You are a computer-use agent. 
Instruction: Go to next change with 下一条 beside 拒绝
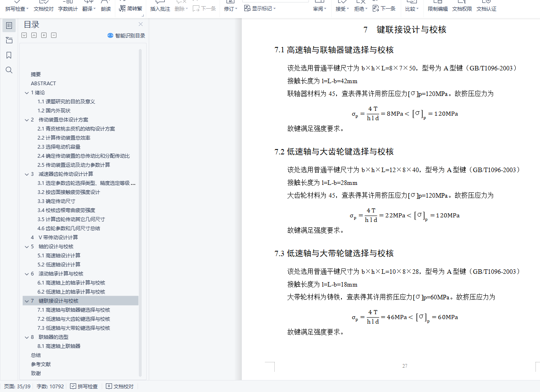pyautogui.click(x=384, y=8)
